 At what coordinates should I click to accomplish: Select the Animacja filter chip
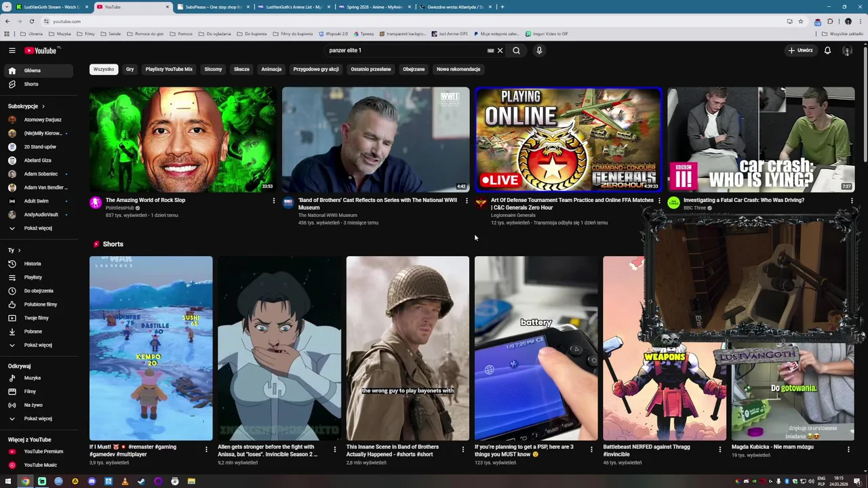pos(271,69)
